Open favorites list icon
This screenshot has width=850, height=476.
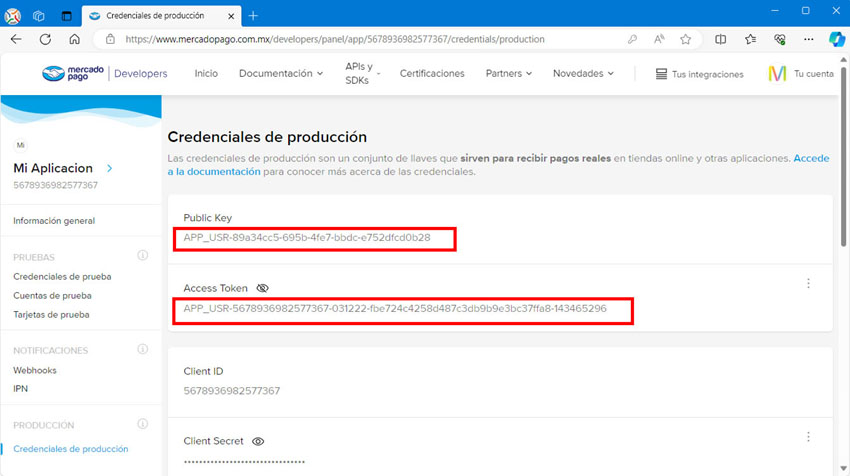[x=750, y=39]
